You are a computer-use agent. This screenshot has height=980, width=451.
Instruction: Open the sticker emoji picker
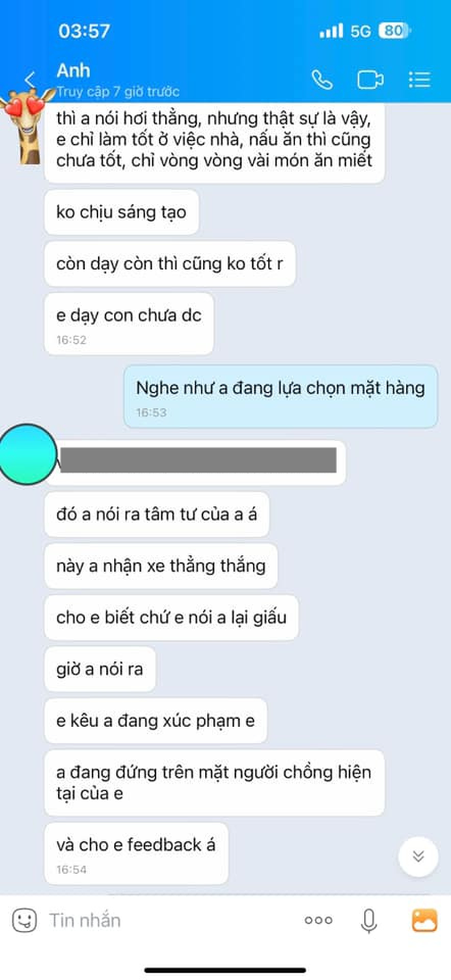click(x=25, y=920)
